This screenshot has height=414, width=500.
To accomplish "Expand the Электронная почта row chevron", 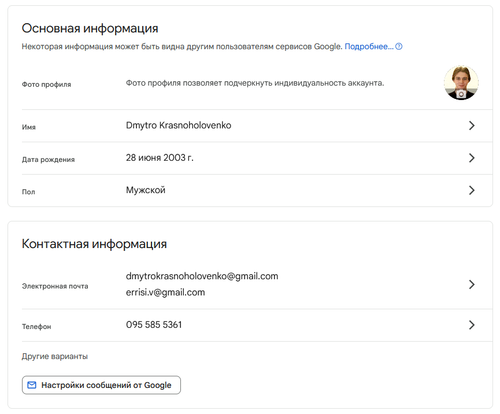I will click(x=471, y=285).
